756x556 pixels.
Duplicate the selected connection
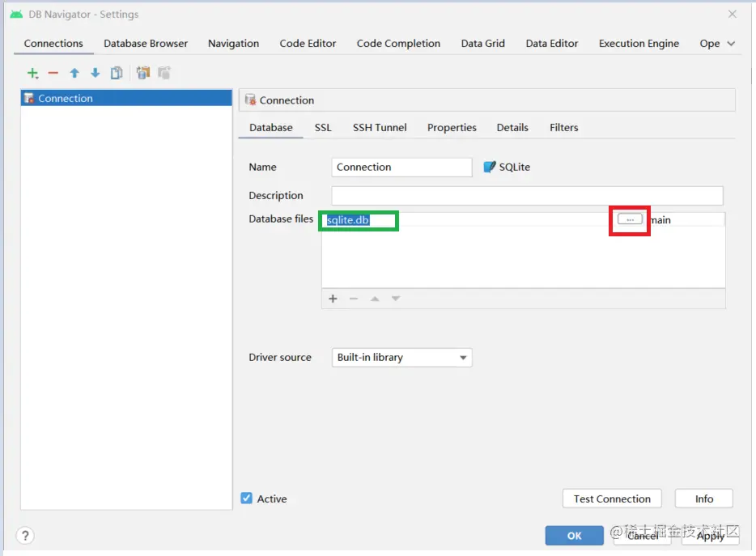[x=117, y=74]
